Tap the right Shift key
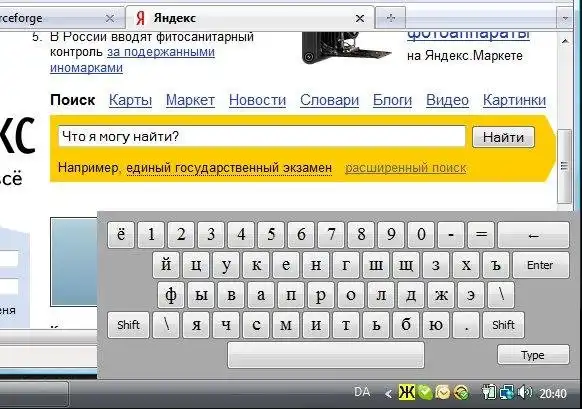582x409 pixels. coord(503,325)
